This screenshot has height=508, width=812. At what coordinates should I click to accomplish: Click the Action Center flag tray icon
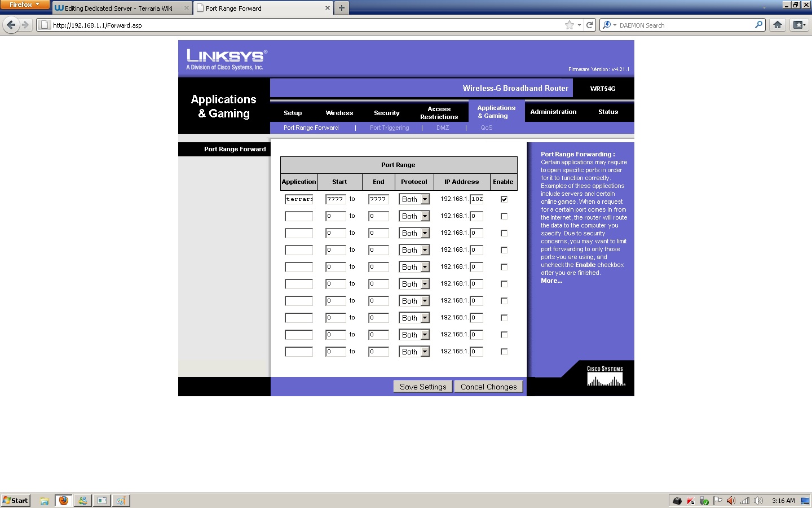[x=717, y=501]
